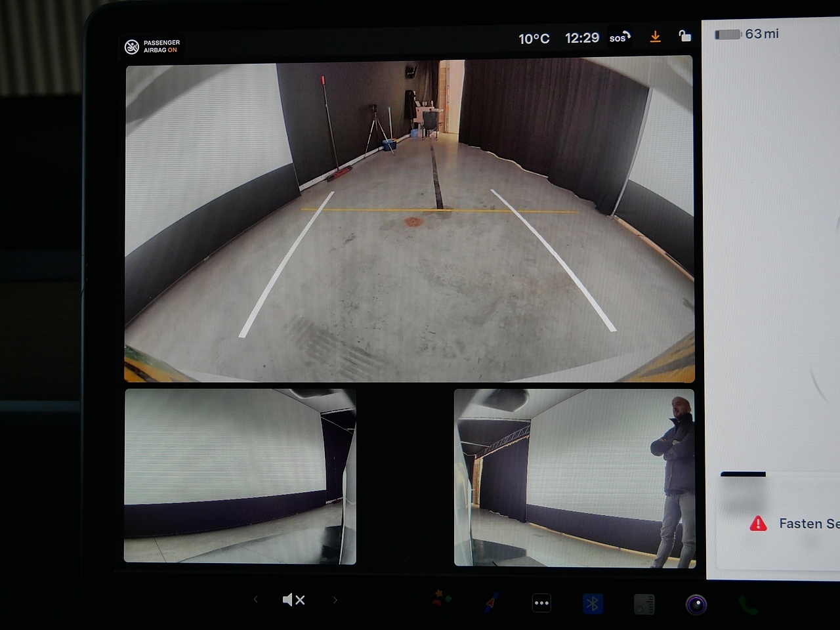Screen dimensions: 840x630
Task: Tap the 63 mi battery range indicator
Action: [x=747, y=34]
